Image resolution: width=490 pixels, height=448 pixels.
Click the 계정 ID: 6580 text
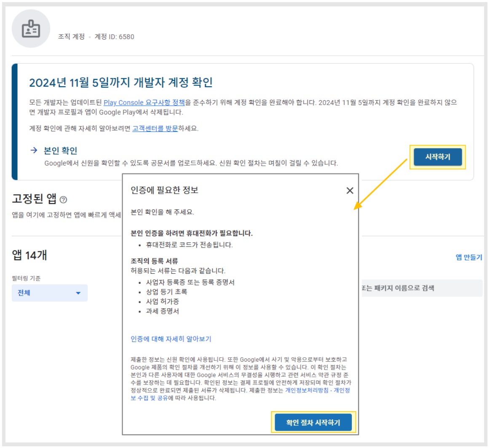coord(114,37)
